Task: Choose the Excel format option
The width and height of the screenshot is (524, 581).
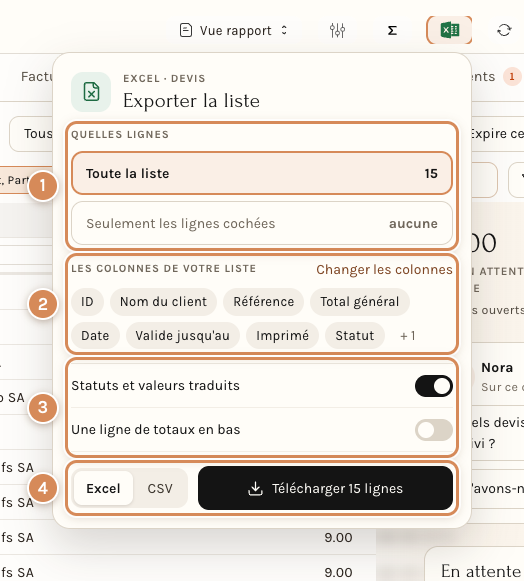Action: tap(103, 488)
